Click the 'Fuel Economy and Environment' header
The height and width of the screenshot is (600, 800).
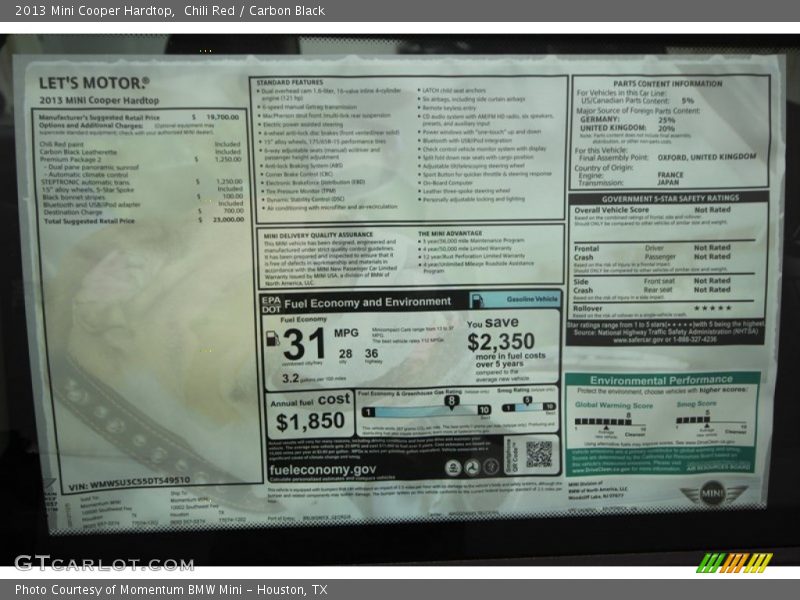pos(367,303)
